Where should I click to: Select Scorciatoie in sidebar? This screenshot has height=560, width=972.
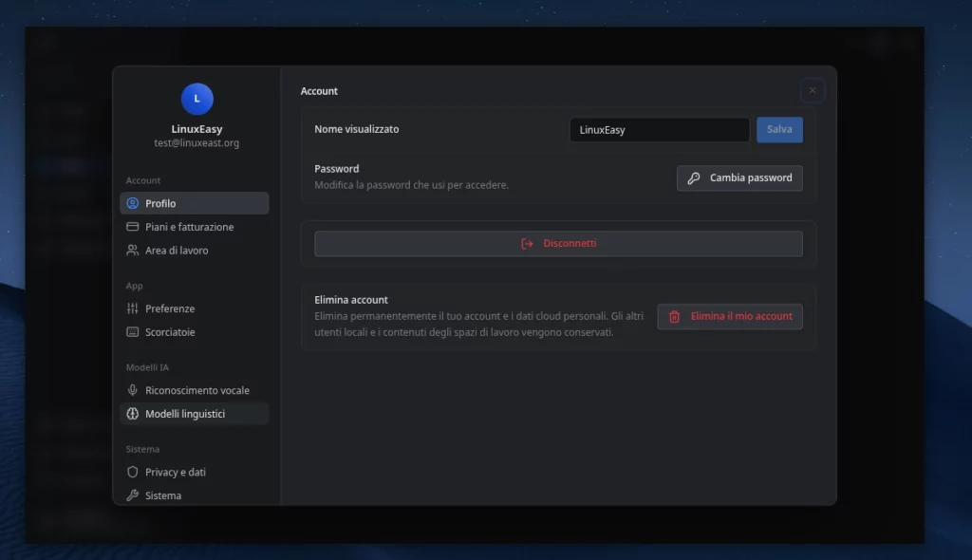(194, 332)
